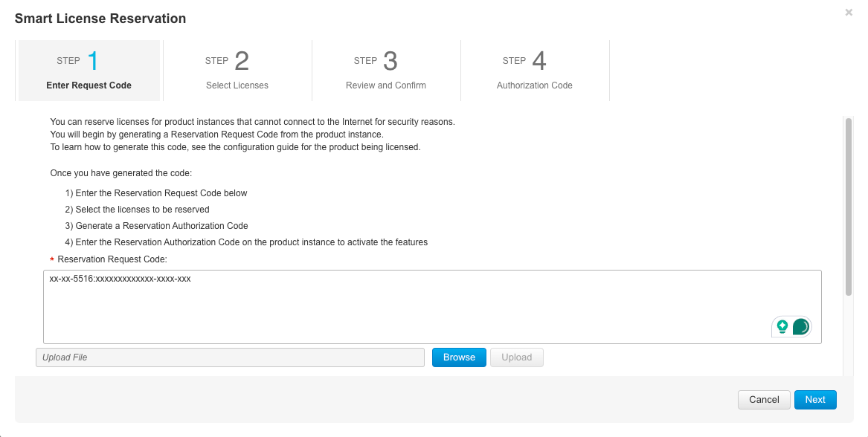Cancel the license reservation
Image resolution: width=868 pixels, height=437 pixels.
(764, 400)
